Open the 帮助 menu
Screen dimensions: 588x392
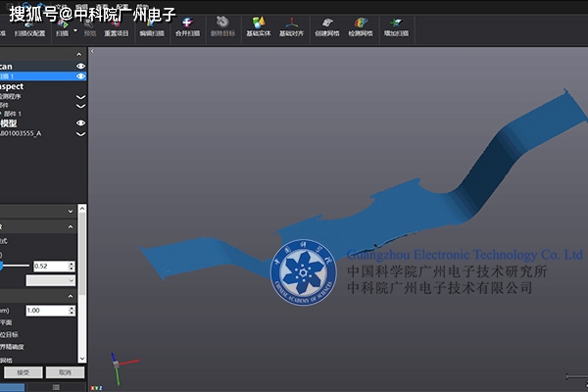tap(142, 7)
